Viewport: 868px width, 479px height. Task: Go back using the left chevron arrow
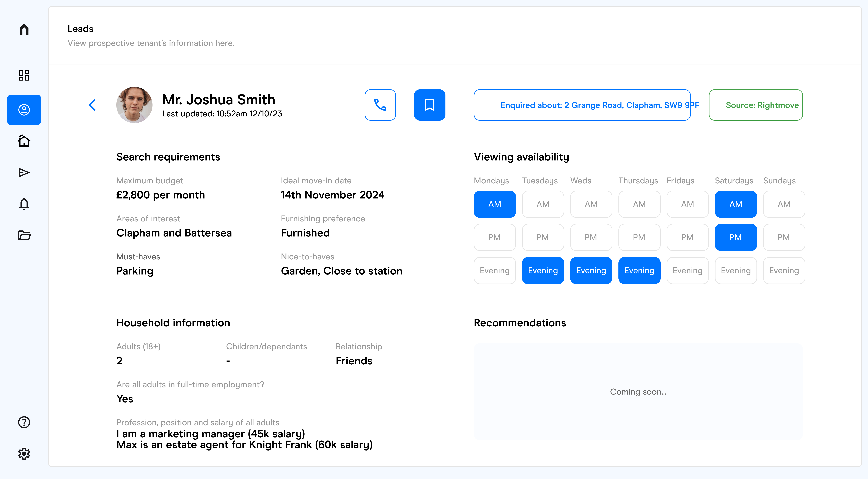point(93,105)
